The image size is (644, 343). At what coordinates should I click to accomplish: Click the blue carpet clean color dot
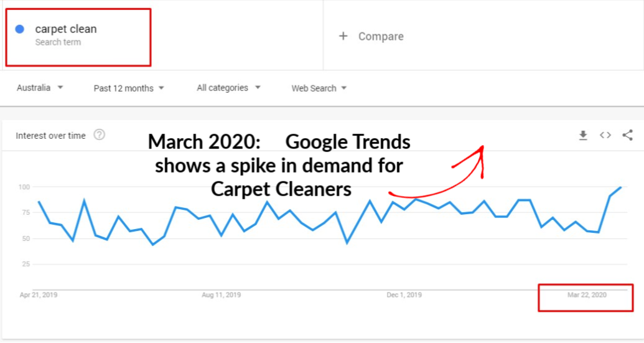tap(19, 29)
